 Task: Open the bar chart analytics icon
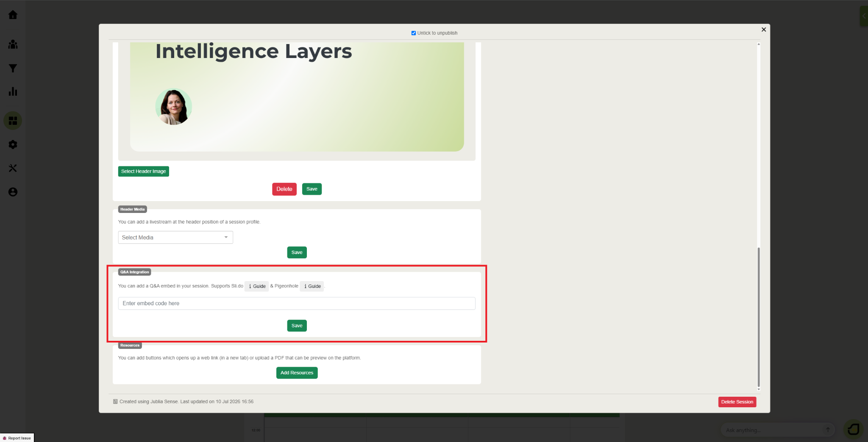[x=13, y=91]
